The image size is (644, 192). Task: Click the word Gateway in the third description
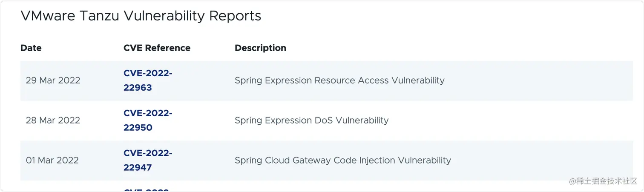(310, 160)
